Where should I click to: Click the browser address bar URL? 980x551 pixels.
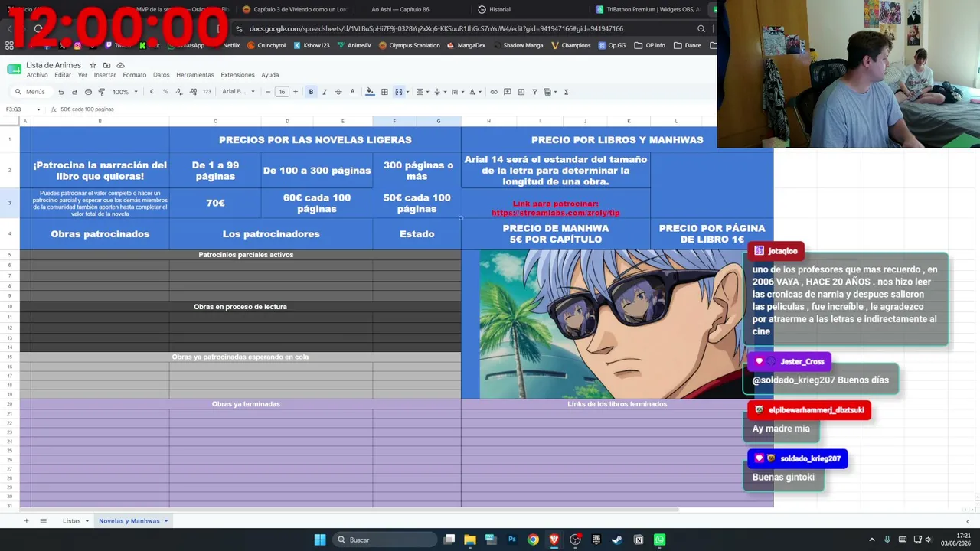(x=436, y=28)
